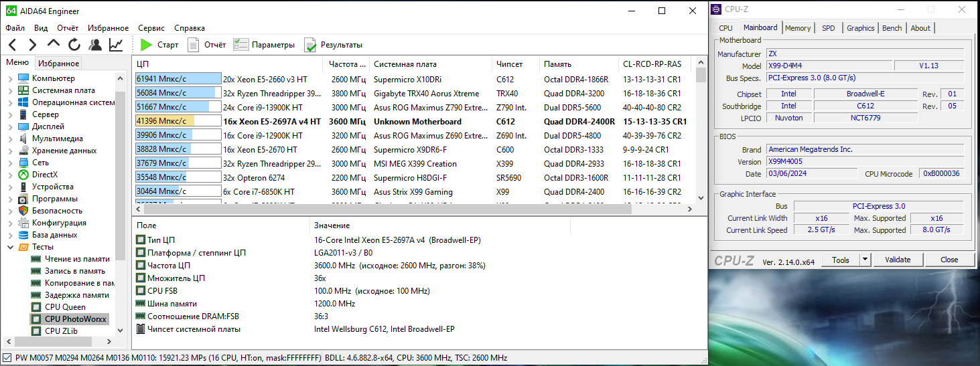
Task: Open the Сервис menu
Action: [x=151, y=28]
